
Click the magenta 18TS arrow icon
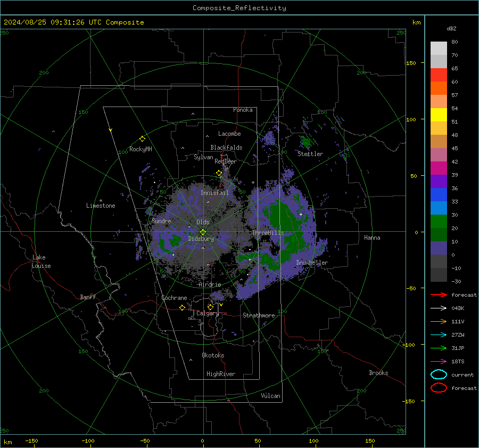pos(439,362)
